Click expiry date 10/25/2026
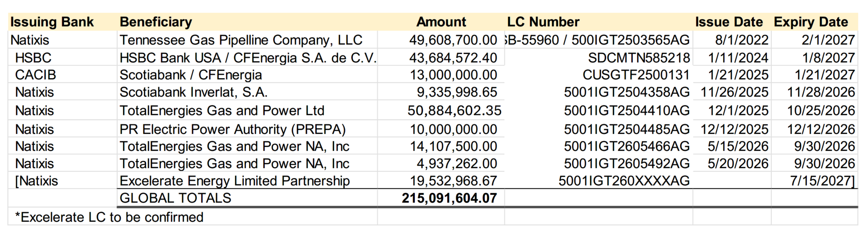Viewport: 868px width, 233px height. pyautogui.click(x=821, y=110)
